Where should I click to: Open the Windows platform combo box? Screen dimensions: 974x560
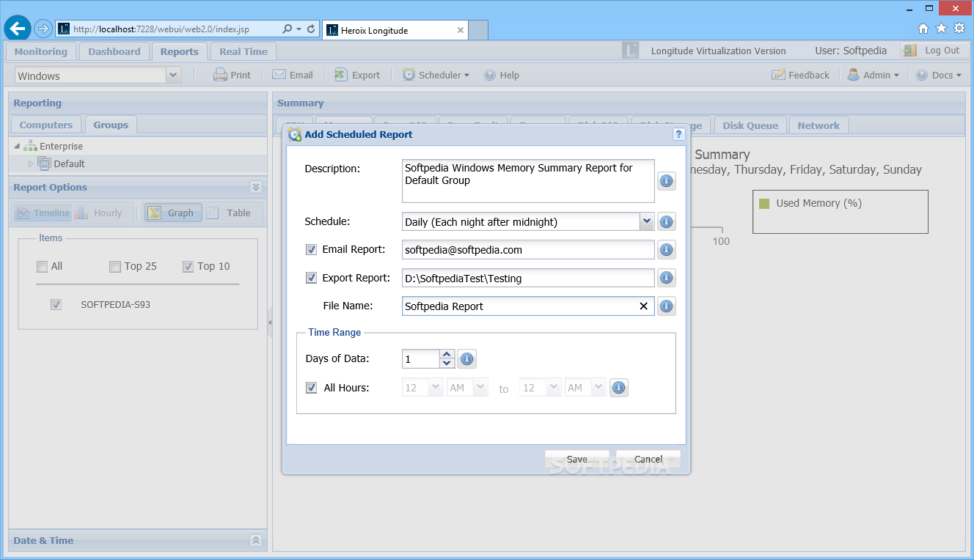(173, 75)
